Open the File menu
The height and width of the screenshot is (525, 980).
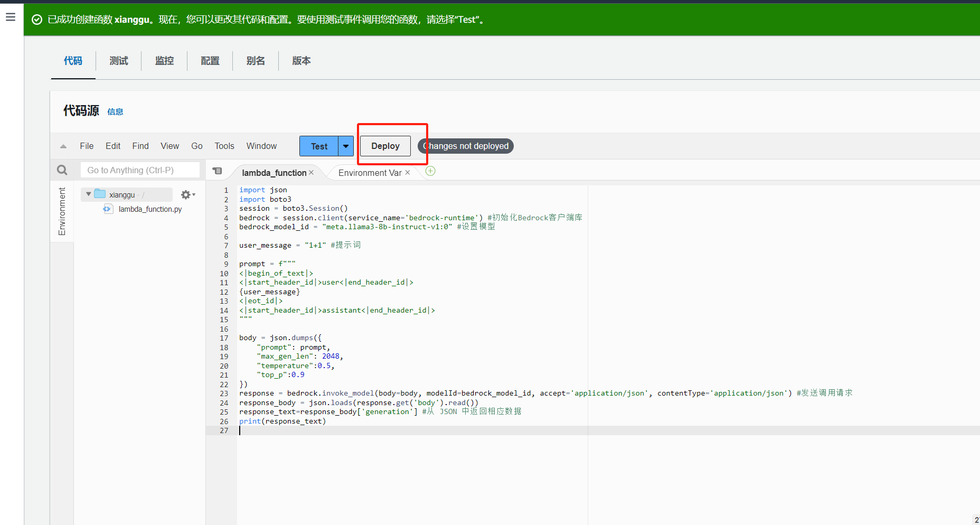(87, 146)
